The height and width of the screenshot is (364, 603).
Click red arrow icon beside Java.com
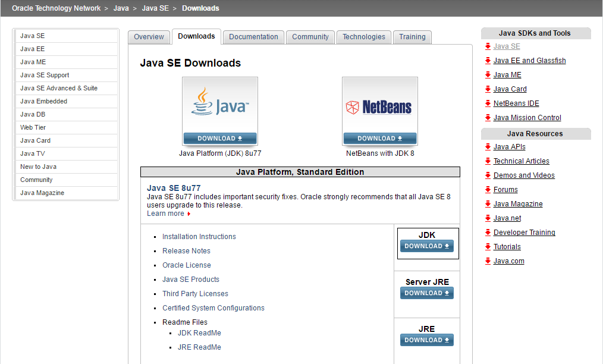pos(488,261)
